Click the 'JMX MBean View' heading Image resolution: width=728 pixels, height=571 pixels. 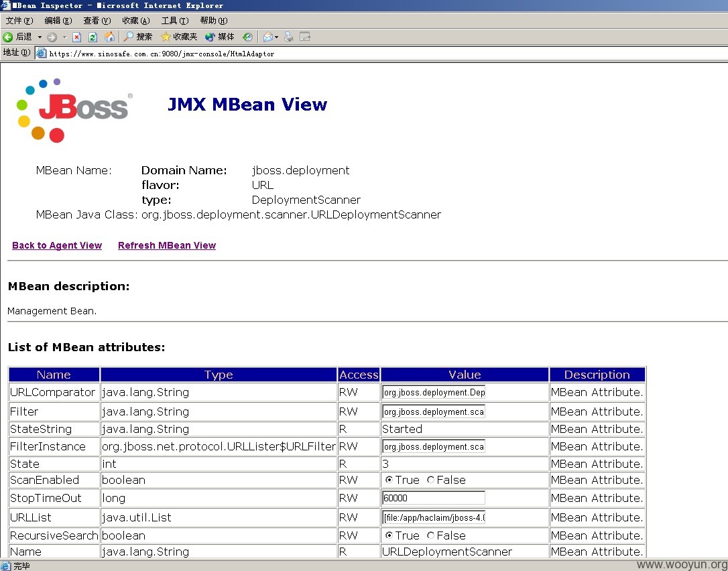tap(247, 105)
